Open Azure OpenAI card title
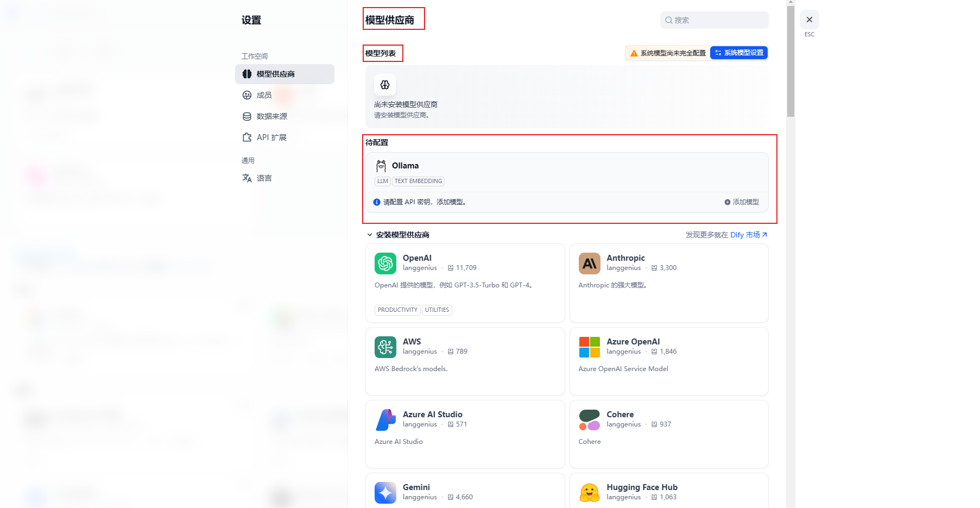Viewport: 980px width, 508px height. point(633,342)
